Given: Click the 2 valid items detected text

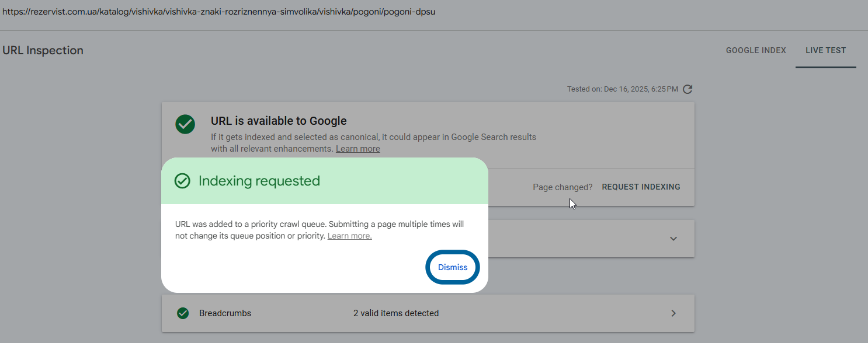Looking at the screenshot, I should (395, 313).
